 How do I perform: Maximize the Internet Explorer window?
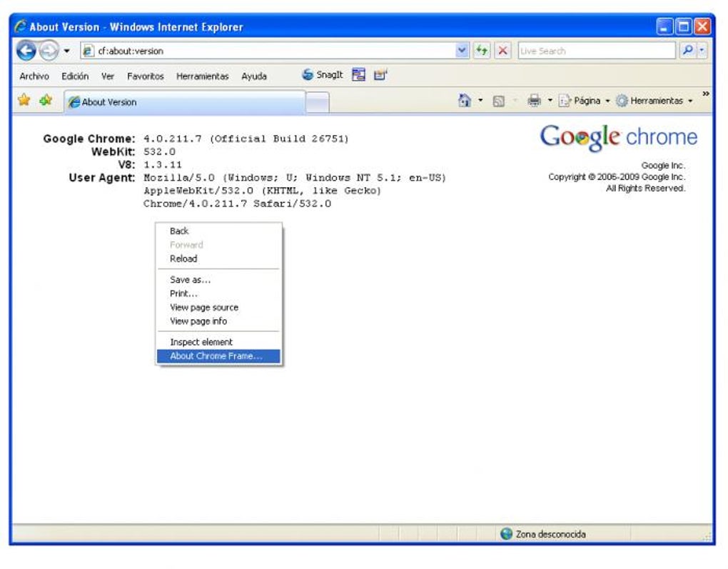(x=684, y=26)
